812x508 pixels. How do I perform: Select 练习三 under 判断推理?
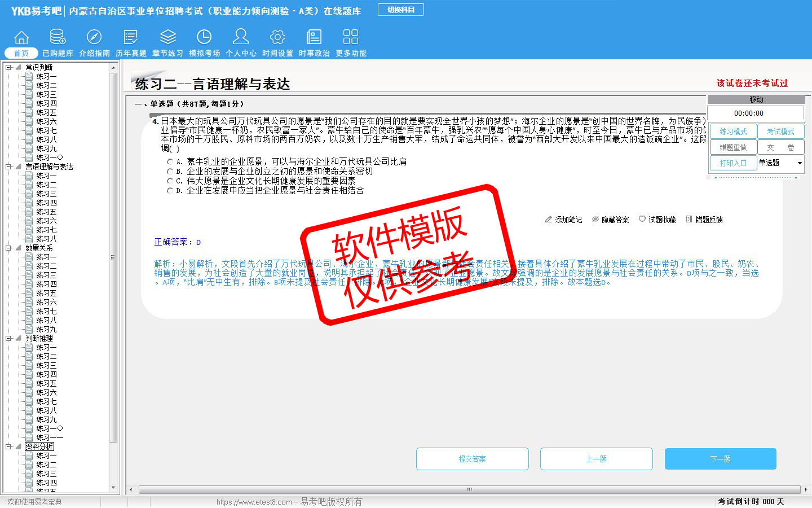tap(46, 365)
